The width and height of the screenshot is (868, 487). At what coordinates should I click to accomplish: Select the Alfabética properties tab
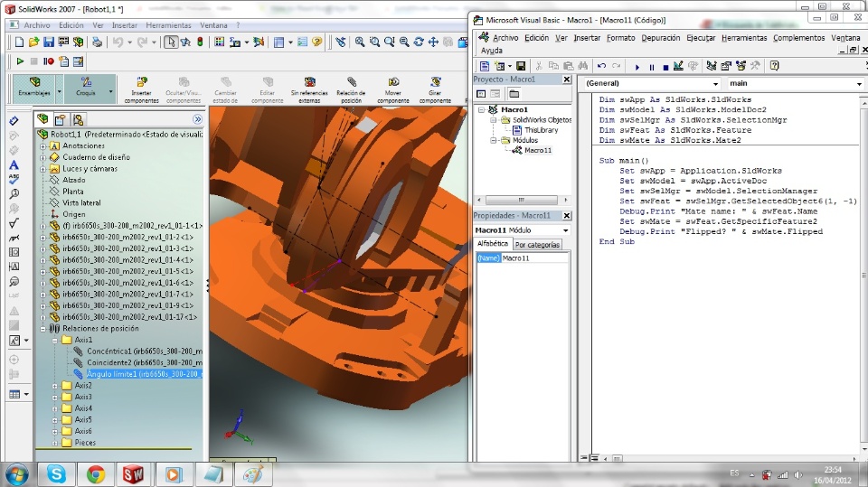tap(492, 244)
